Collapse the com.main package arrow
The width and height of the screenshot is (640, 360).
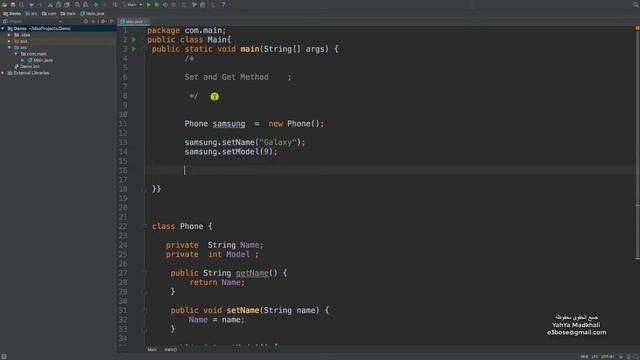point(16,54)
